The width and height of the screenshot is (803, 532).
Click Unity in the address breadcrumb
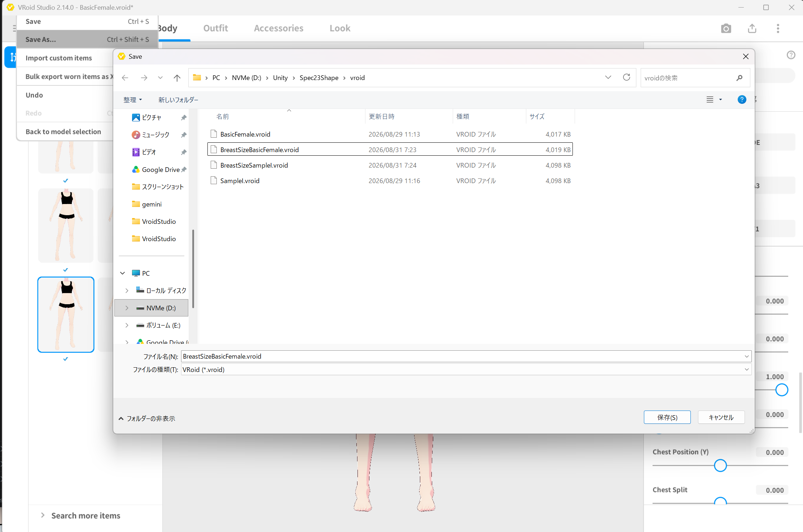pyautogui.click(x=280, y=78)
